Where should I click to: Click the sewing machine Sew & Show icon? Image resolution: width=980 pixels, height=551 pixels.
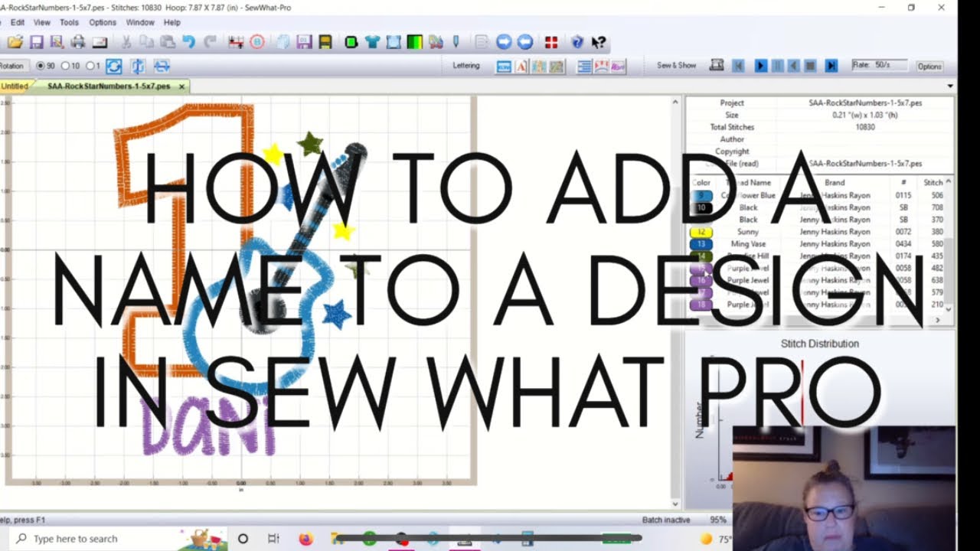click(717, 66)
